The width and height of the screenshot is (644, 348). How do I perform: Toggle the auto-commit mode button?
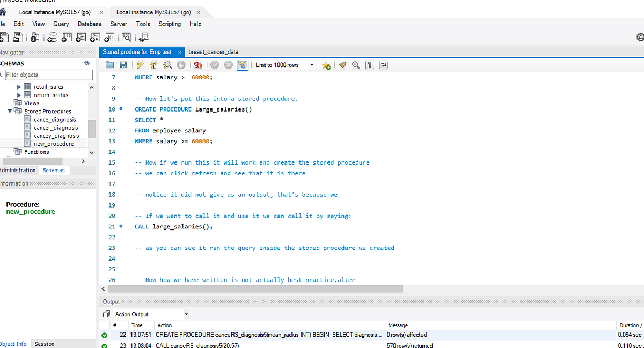coord(242,65)
